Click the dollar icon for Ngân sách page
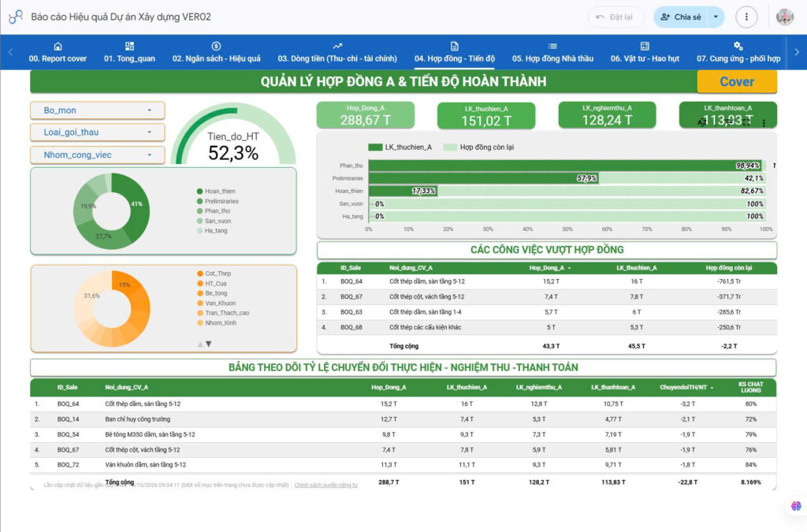Image resolution: width=807 pixels, height=532 pixels. pyautogui.click(x=216, y=47)
